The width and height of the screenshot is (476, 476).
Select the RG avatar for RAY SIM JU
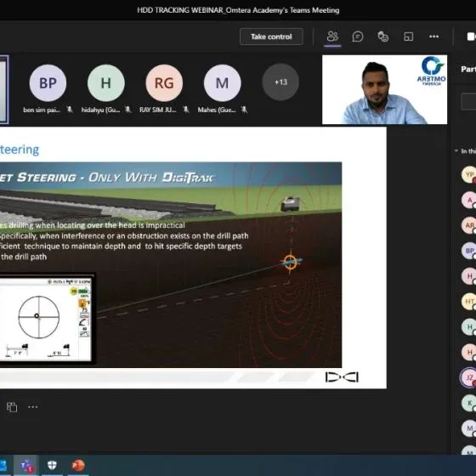coord(164,83)
